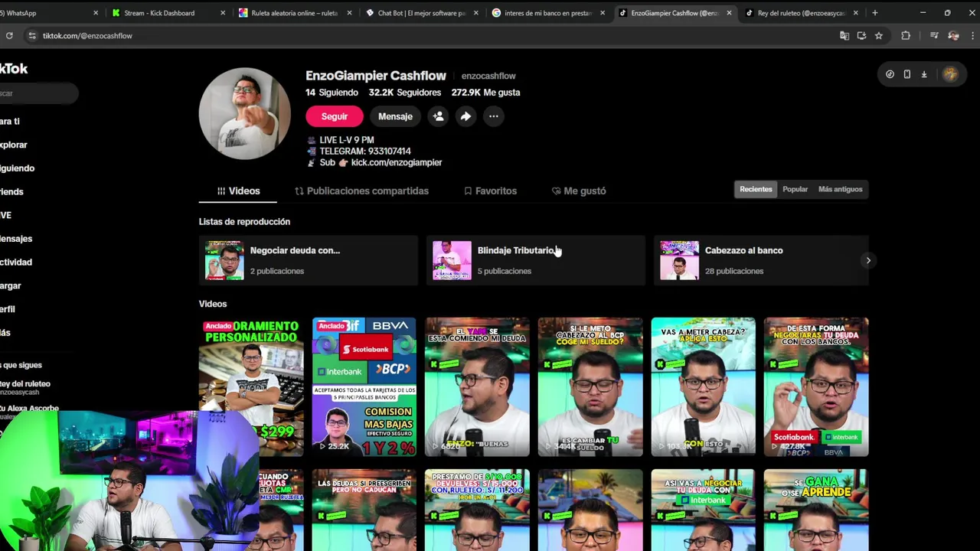This screenshot has width=980, height=551.
Task: Switch to Rey del ruleteo TikTok tab
Action: (x=800, y=13)
